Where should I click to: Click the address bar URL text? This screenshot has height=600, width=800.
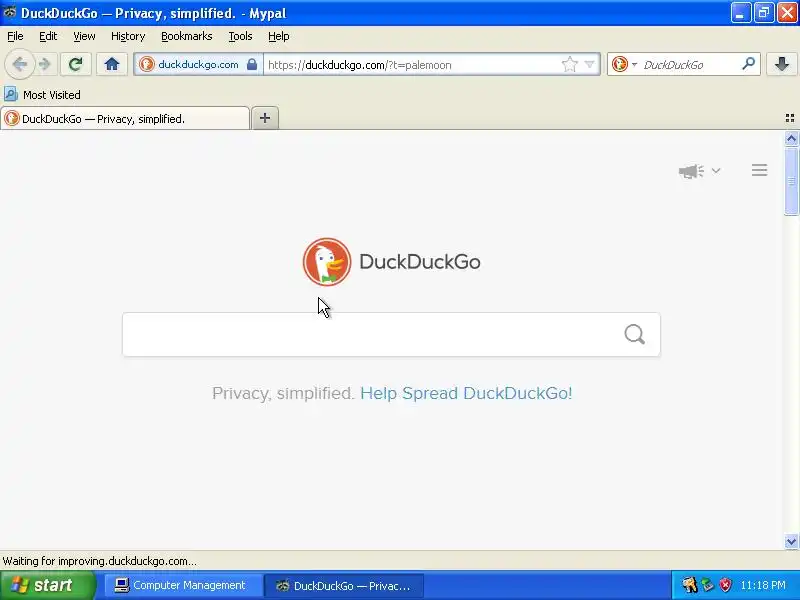click(x=360, y=65)
